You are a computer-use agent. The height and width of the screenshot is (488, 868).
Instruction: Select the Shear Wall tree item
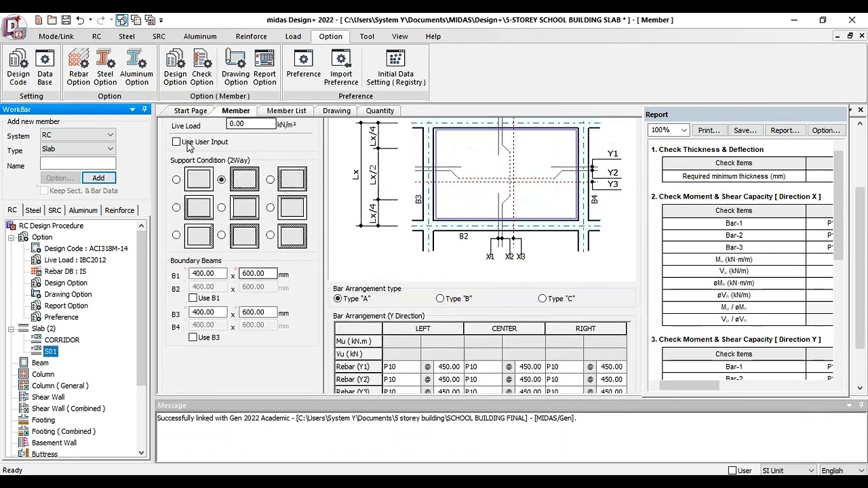[48, 397]
